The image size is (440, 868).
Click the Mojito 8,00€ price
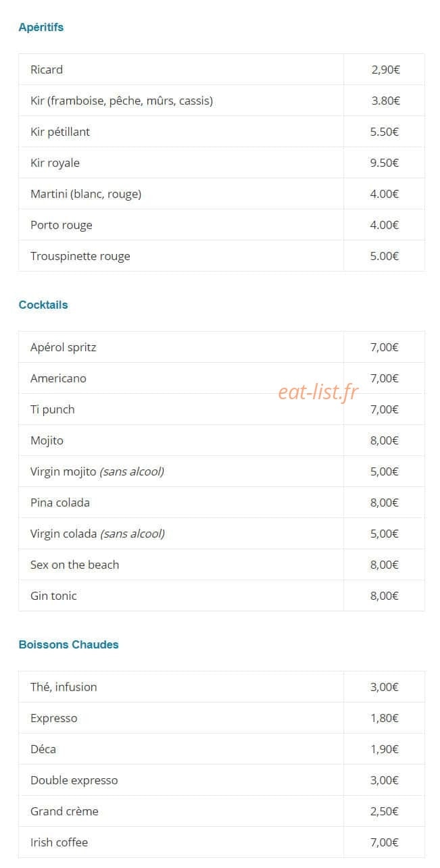click(x=385, y=440)
